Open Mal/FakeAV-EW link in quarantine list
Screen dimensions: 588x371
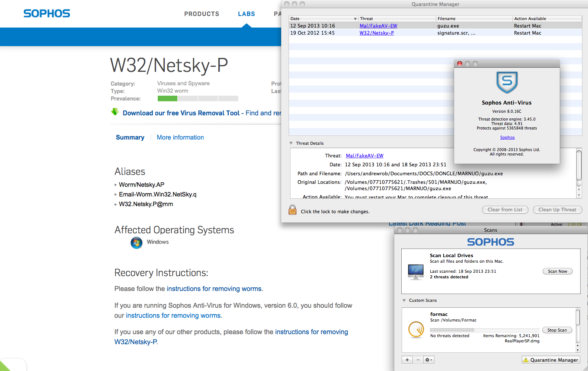click(x=378, y=26)
